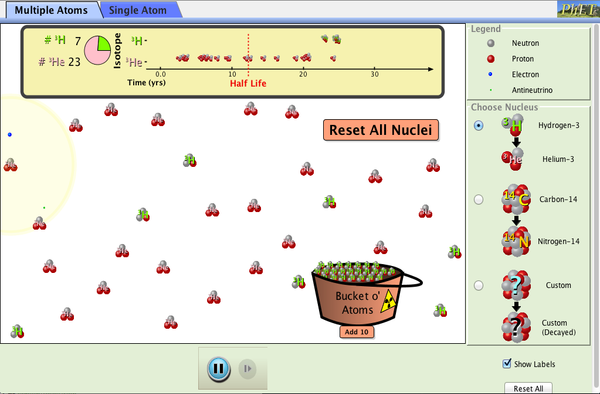Click the arrow between Hydrogen-3 and Helium-3
The width and height of the screenshot is (600, 394).
pyautogui.click(x=516, y=142)
